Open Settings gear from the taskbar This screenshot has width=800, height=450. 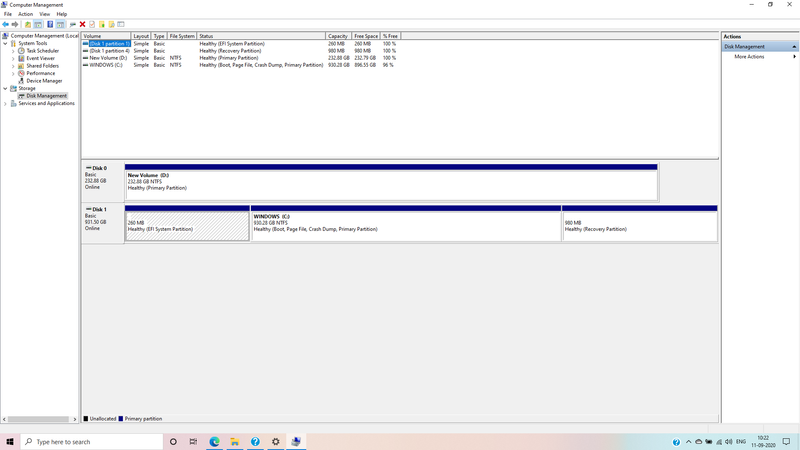(x=276, y=442)
